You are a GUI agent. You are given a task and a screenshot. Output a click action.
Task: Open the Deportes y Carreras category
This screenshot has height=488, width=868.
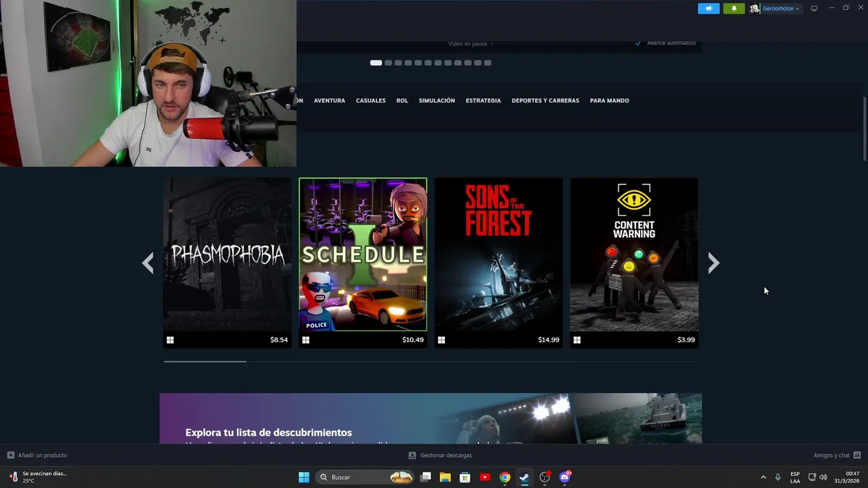[545, 100]
